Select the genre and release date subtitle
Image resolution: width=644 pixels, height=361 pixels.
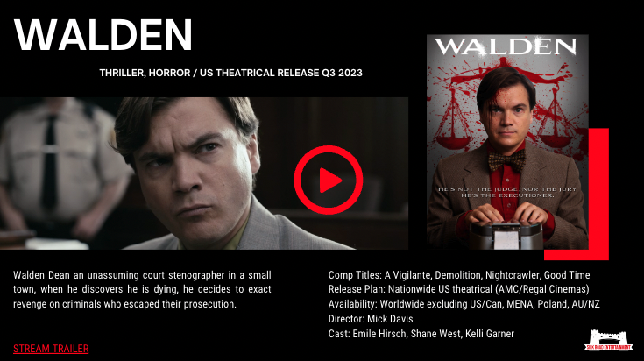(x=230, y=73)
